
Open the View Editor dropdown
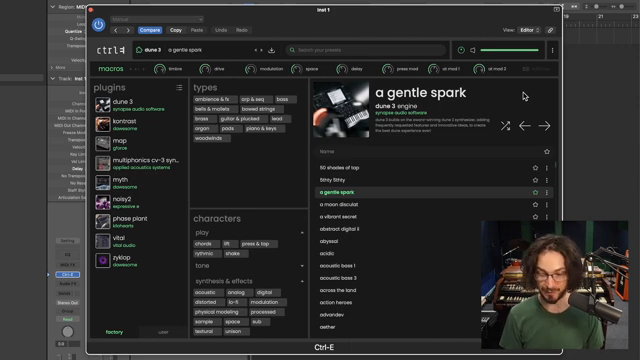529,30
